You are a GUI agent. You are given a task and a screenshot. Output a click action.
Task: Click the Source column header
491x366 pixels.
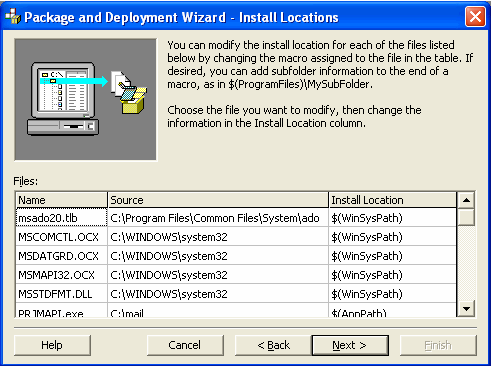pos(218,200)
